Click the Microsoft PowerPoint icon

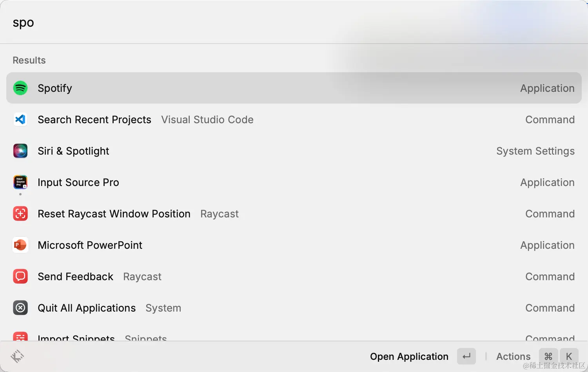coord(20,245)
